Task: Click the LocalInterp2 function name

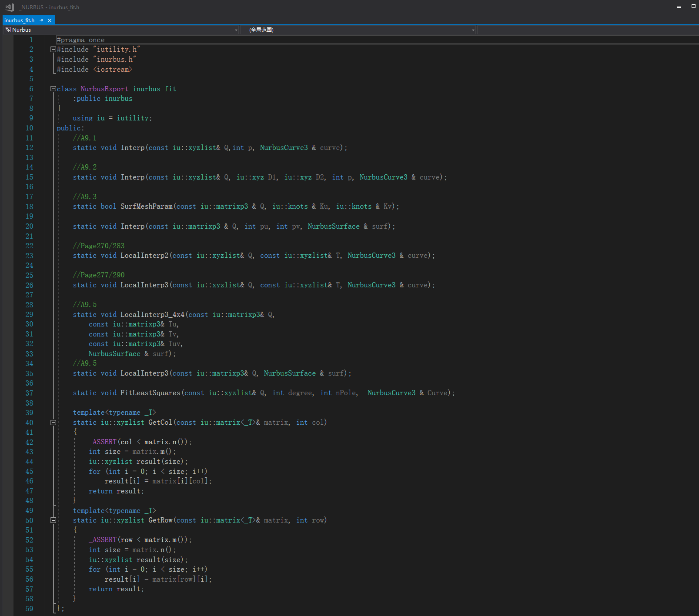Action: point(144,256)
